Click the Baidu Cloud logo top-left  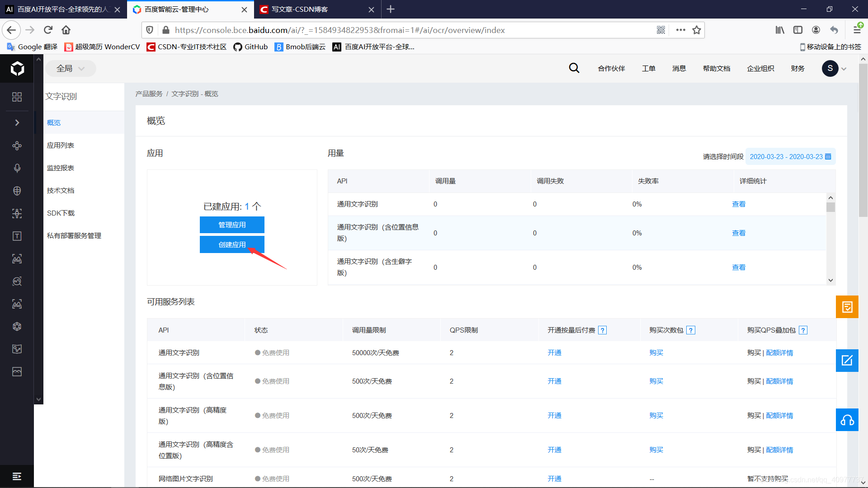[x=17, y=68]
